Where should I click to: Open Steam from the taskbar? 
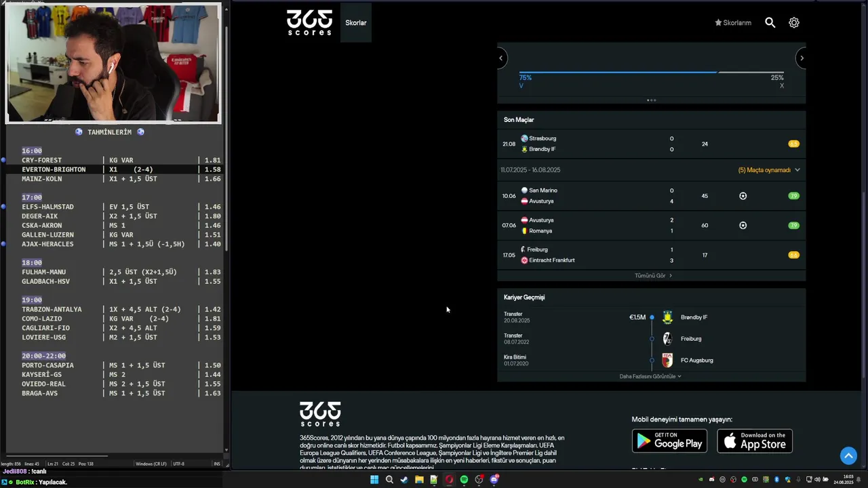click(x=404, y=479)
